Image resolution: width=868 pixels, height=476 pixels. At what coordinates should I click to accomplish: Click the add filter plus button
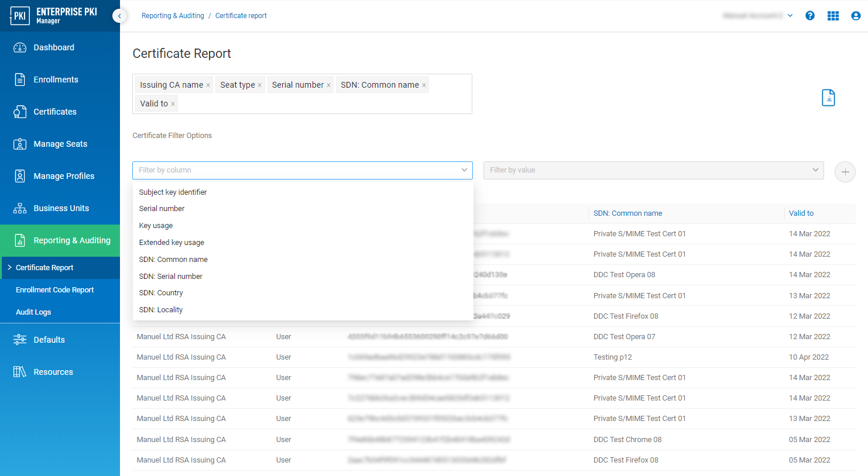[x=845, y=172]
